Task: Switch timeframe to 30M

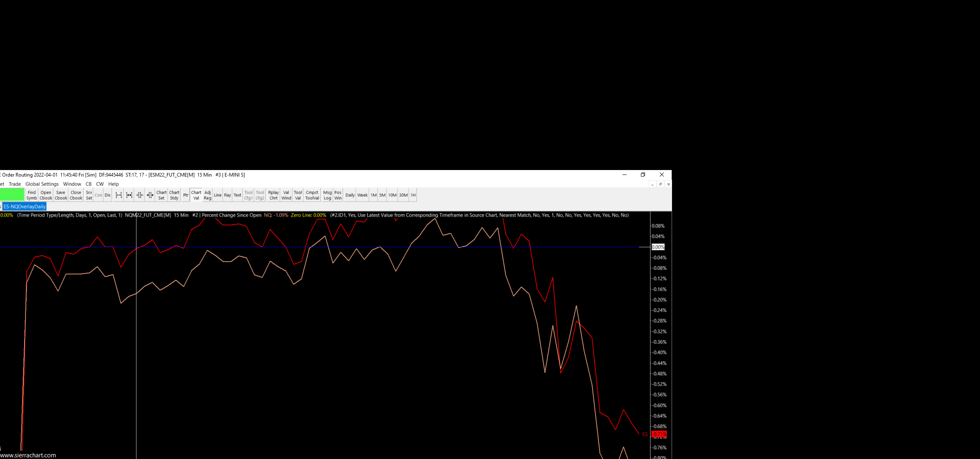Action: pyautogui.click(x=403, y=195)
